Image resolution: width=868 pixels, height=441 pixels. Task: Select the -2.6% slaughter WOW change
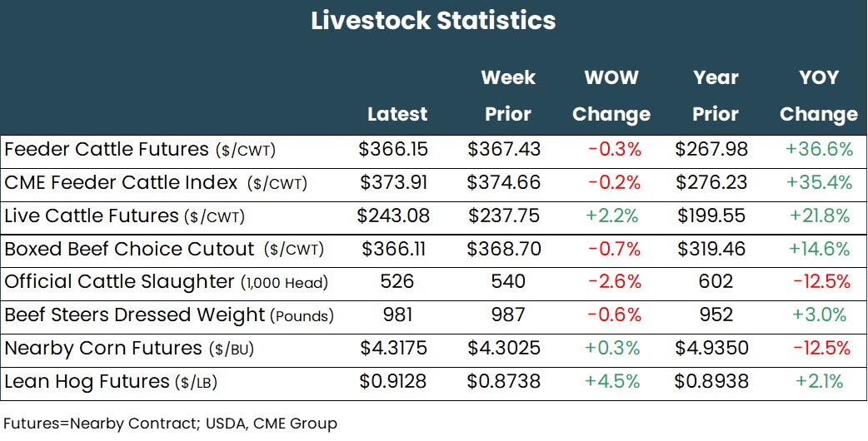(614, 282)
